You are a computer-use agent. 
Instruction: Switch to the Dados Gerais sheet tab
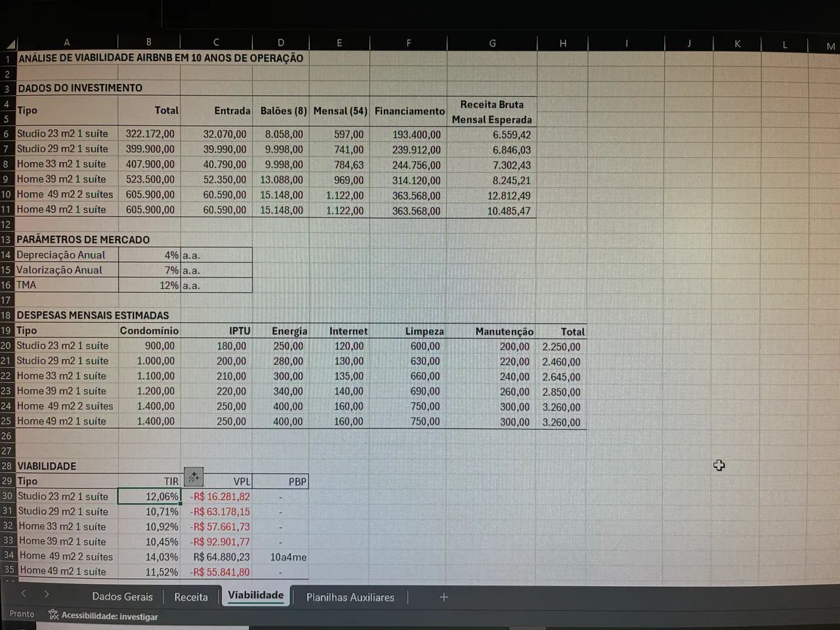(122, 597)
